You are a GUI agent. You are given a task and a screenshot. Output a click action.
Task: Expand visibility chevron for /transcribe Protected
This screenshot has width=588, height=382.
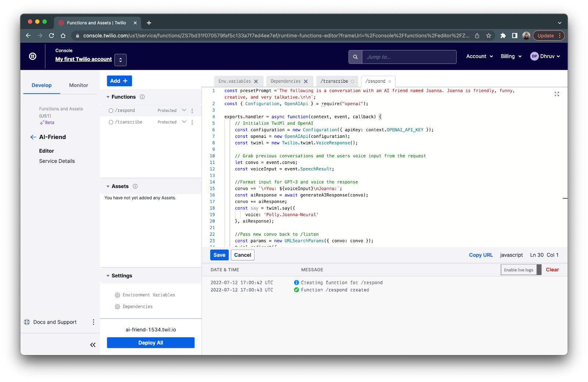(x=184, y=122)
